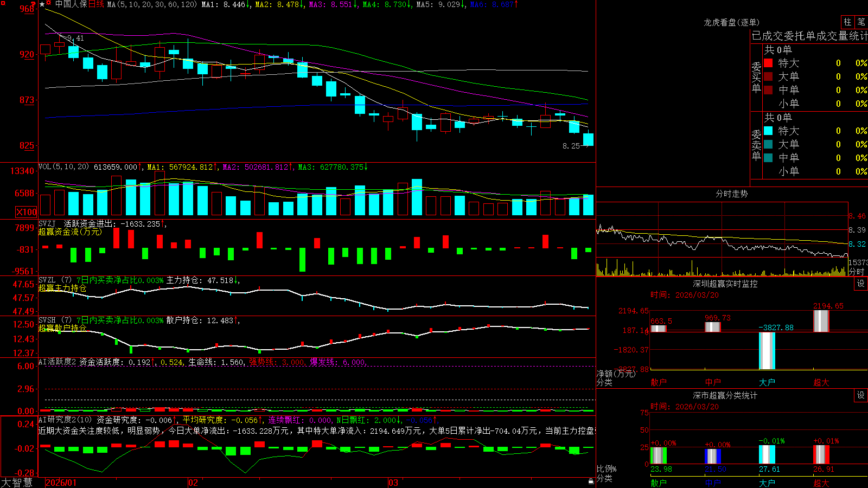
Task: Click the AI活跃度2 indicator label
Action: tap(58, 362)
